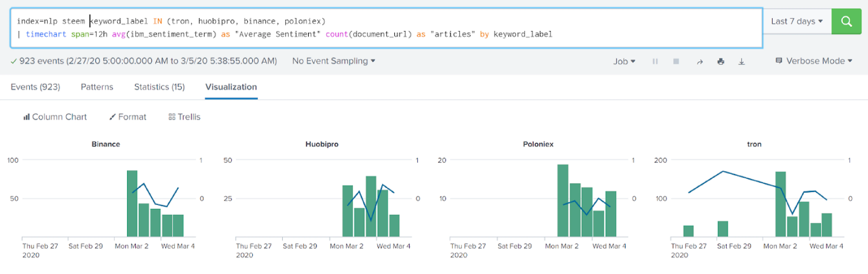The height and width of the screenshot is (274, 868).
Task: Open the Format options
Action: 128,117
